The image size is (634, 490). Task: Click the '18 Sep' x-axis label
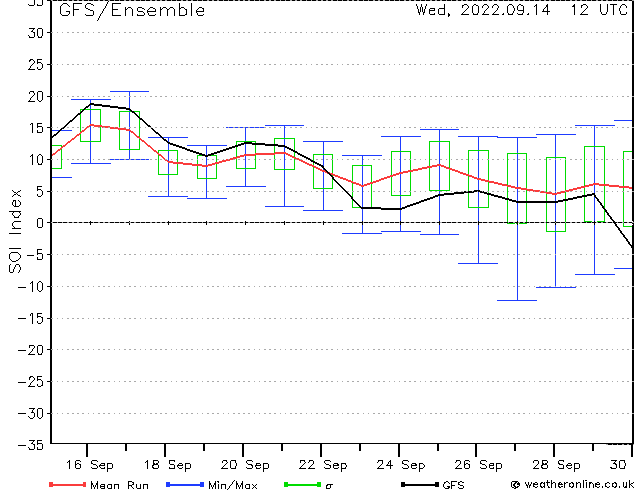click(168, 465)
